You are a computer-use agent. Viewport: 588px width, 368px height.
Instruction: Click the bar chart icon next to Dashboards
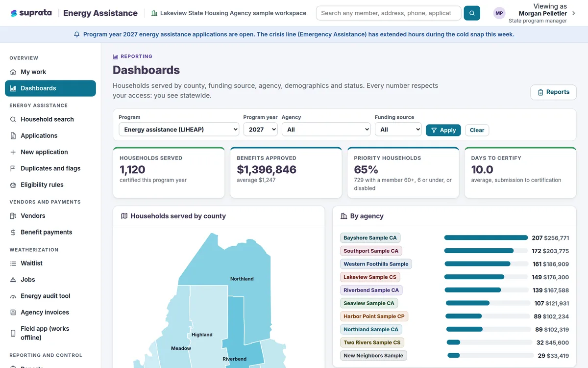[x=13, y=88]
